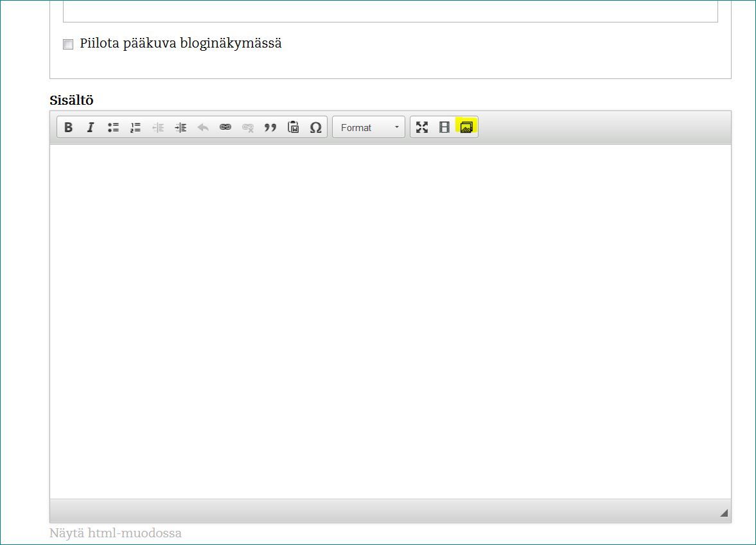This screenshot has height=545, width=756.
Task: Click the highlighted insert image icon
Action: (x=466, y=127)
